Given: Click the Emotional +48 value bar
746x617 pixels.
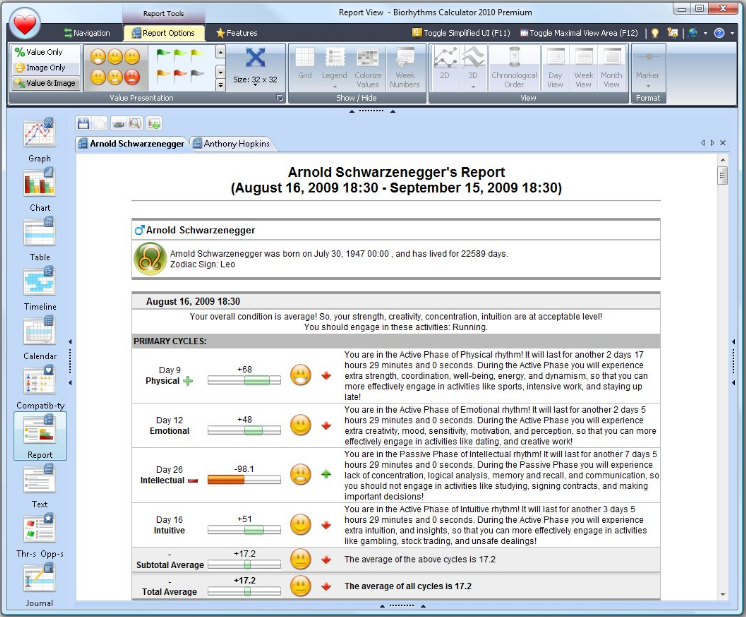Looking at the screenshot, I should point(244,430).
